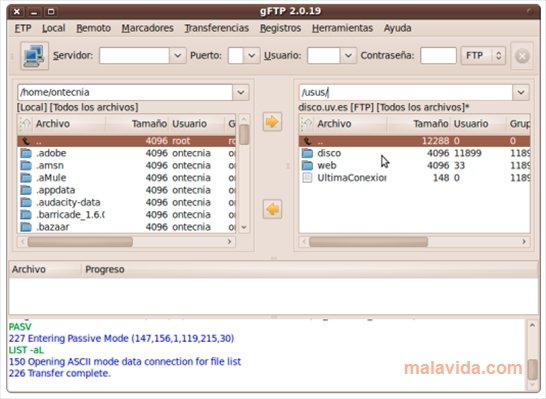
Task: Select the .appdata folder icon
Action: [26, 190]
